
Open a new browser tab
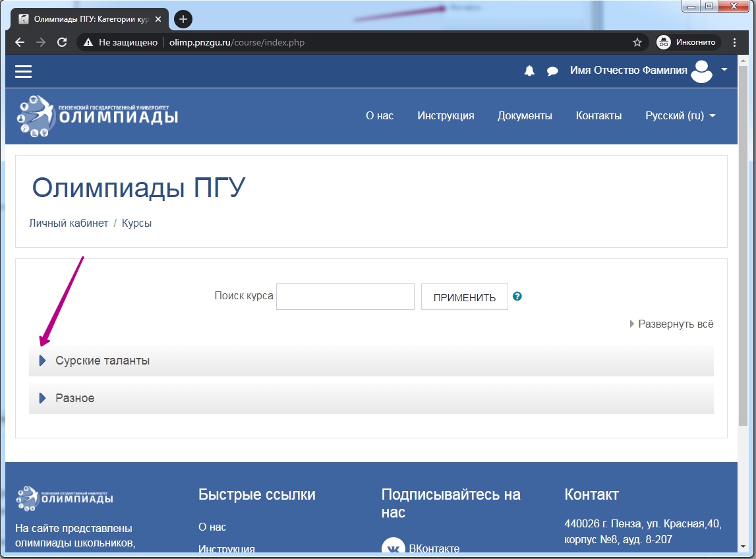click(183, 19)
